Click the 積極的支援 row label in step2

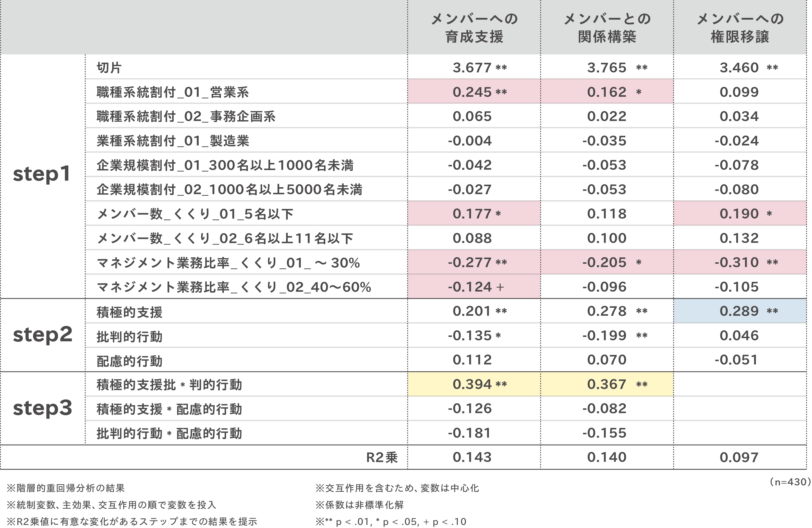point(129,312)
